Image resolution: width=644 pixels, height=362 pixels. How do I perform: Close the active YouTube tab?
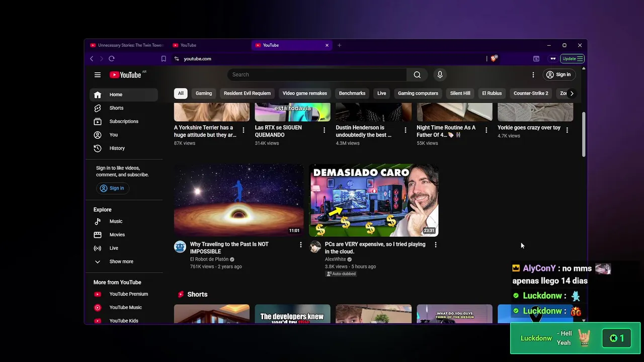327,45
